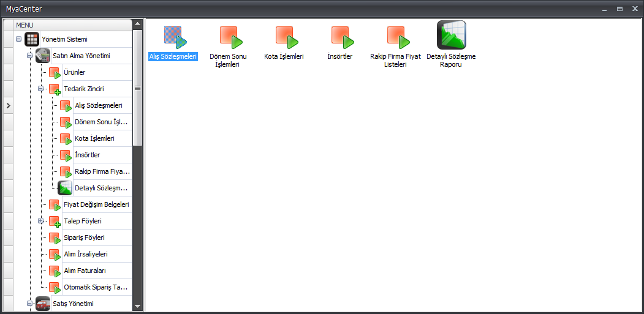Select Alım İrsaliyeleri label
644x314 pixels.
[x=86, y=254]
